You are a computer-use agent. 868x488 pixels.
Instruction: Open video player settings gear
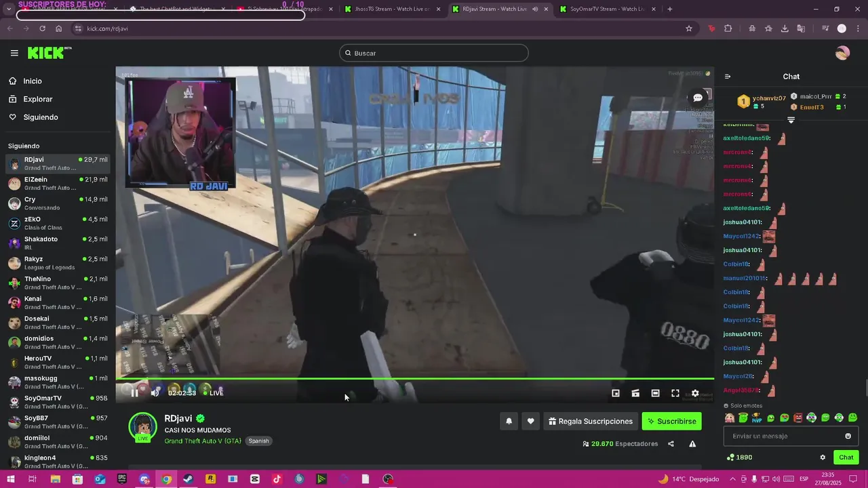(695, 393)
